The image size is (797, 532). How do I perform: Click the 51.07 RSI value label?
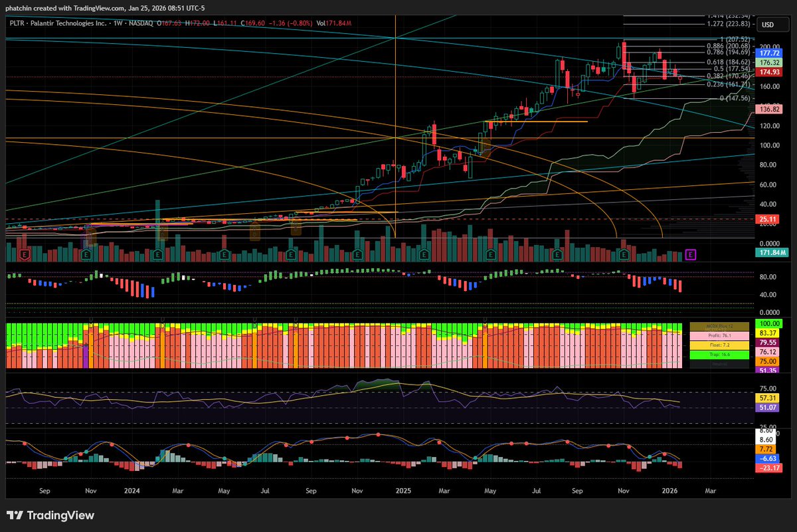[x=768, y=407]
